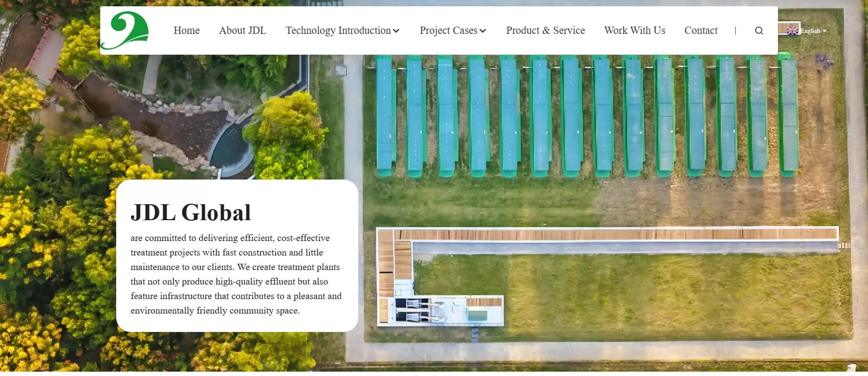Open the Work With Us page
Viewport: 868px width, 376px height.
pos(635,30)
